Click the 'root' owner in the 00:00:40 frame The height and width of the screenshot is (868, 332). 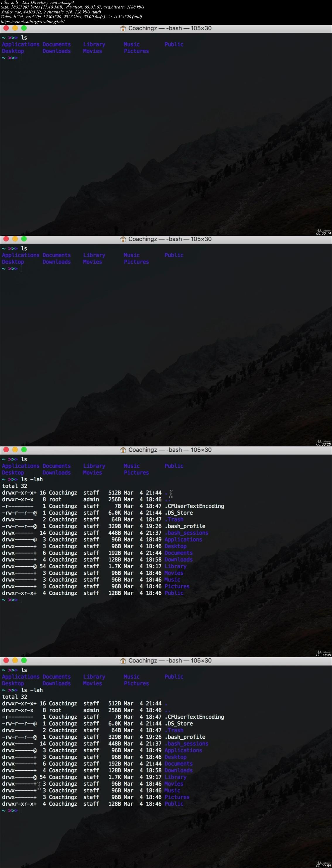[55, 499]
